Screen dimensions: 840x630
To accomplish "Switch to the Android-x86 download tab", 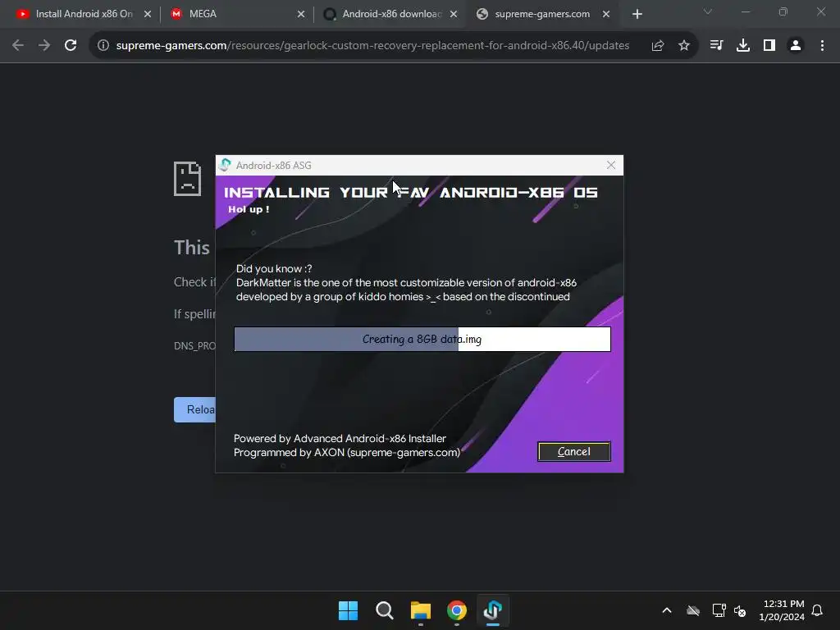I will click(391, 14).
